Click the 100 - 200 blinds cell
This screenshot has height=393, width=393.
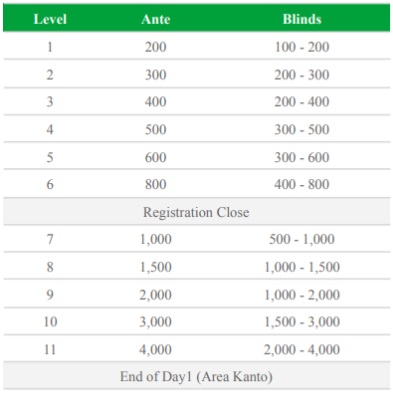302,47
